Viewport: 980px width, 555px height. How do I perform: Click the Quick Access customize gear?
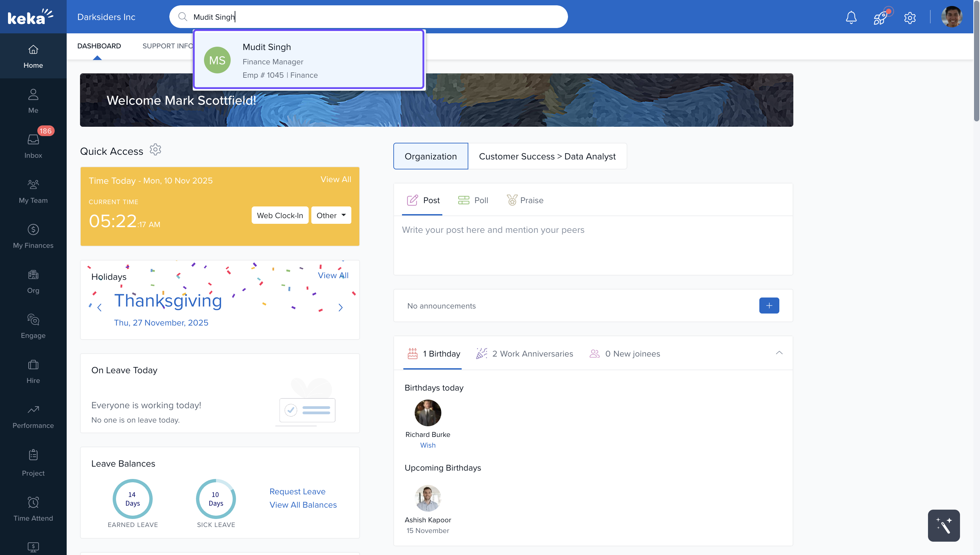155,149
